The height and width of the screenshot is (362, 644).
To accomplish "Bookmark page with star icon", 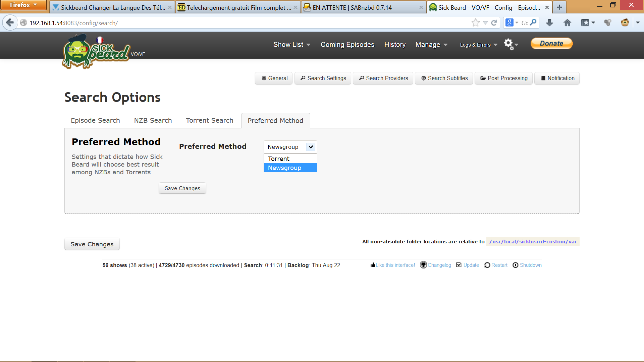I will point(475,23).
